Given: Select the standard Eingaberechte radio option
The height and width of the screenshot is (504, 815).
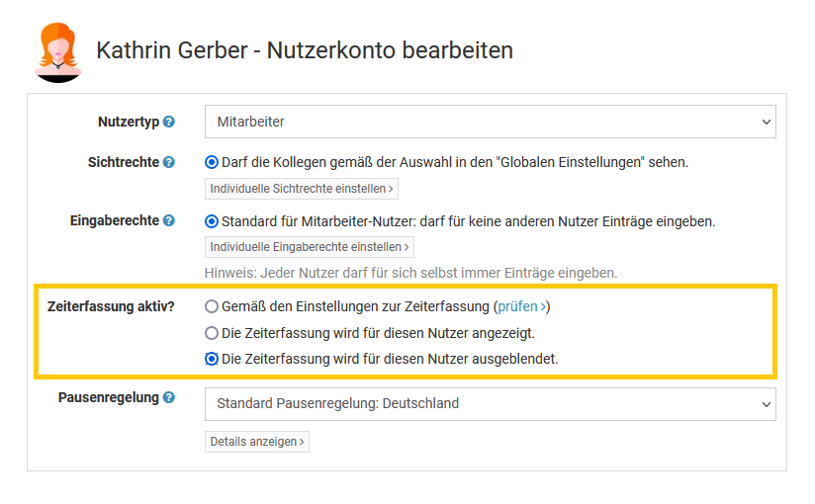Looking at the screenshot, I should (212, 221).
